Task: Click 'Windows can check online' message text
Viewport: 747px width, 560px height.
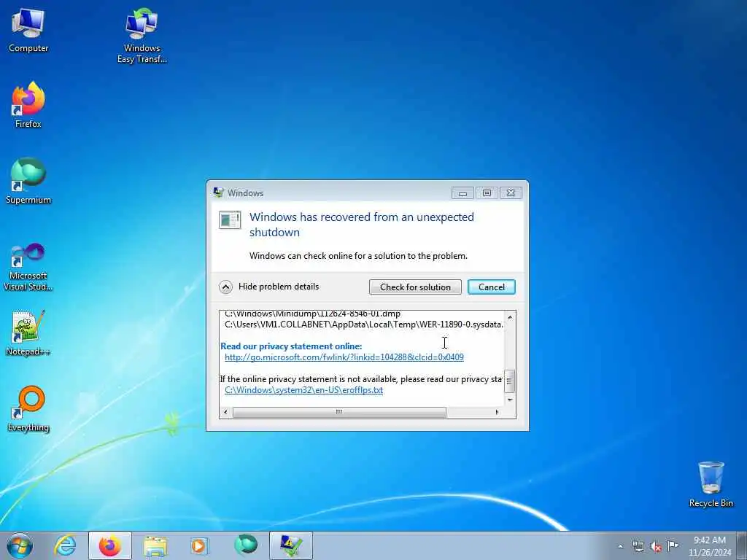Action: click(358, 256)
